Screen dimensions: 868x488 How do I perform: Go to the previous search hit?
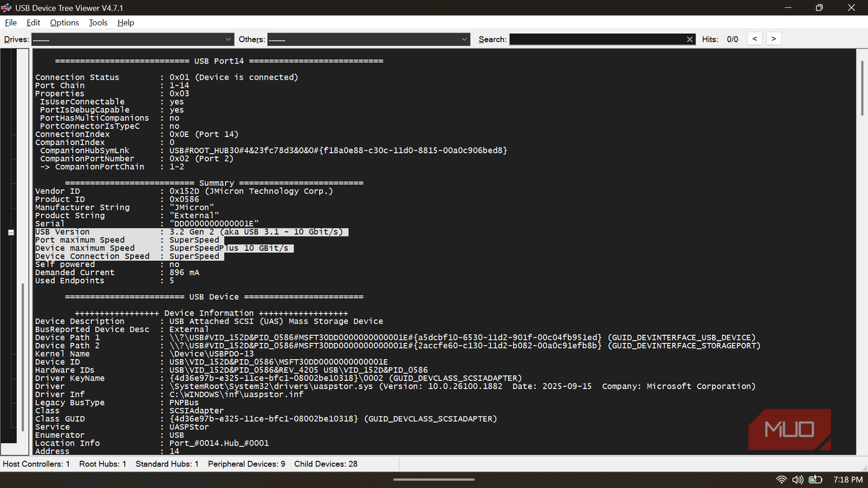click(x=755, y=39)
